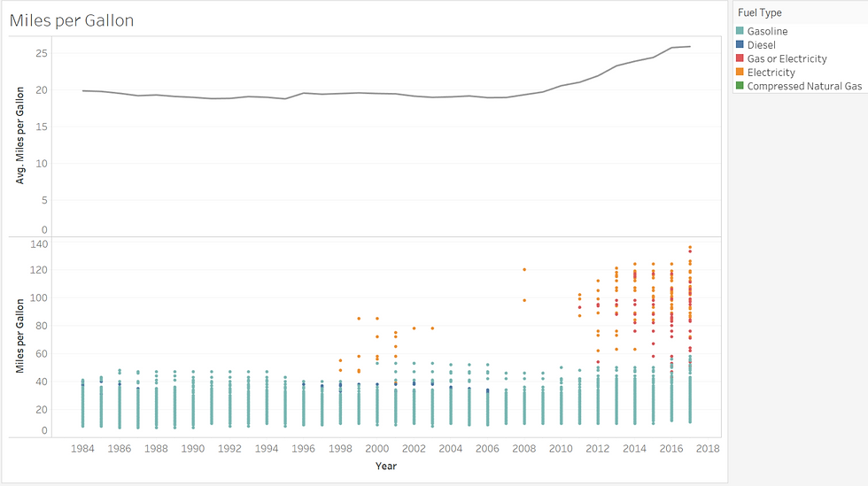Select the Compressed Natural Gas green swatch
This screenshot has height=486, width=868.
pyautogui.click(x=740, y=86)
